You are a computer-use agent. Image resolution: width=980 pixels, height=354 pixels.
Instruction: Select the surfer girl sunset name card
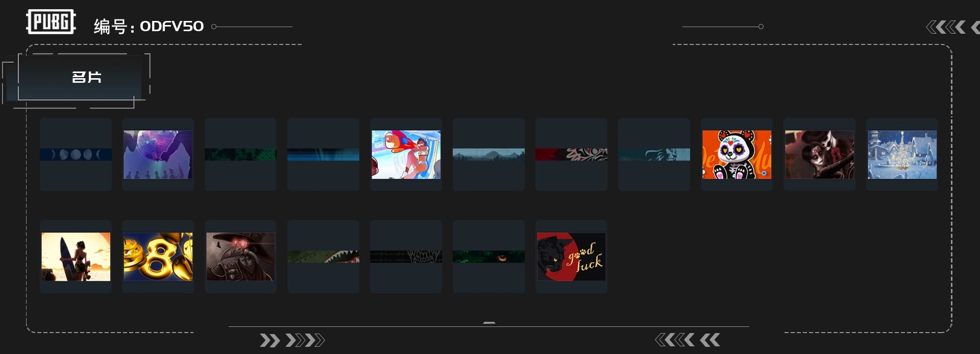pos(76,256)
